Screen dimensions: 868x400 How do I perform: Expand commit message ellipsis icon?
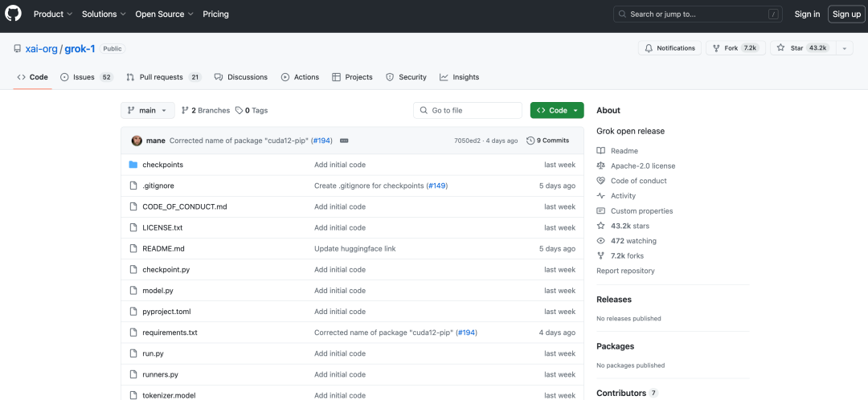tap(344, 141)
